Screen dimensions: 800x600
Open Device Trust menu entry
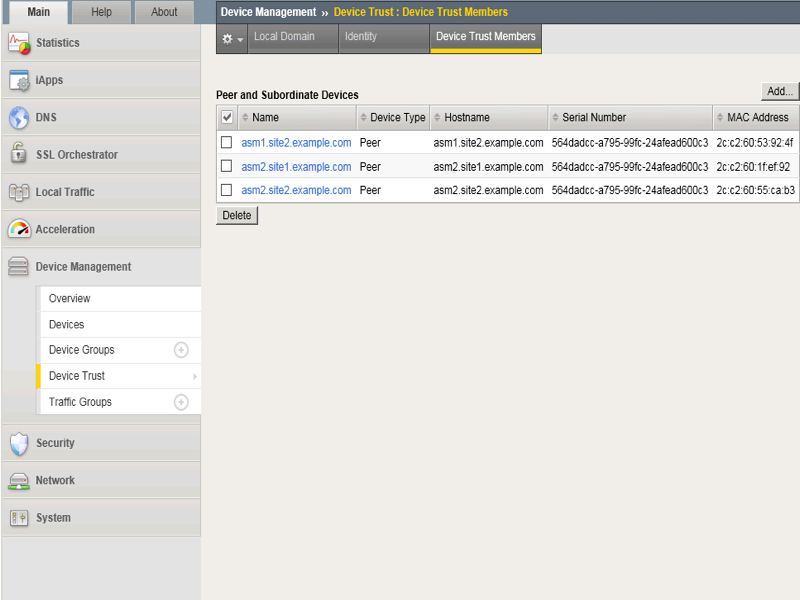77,376
